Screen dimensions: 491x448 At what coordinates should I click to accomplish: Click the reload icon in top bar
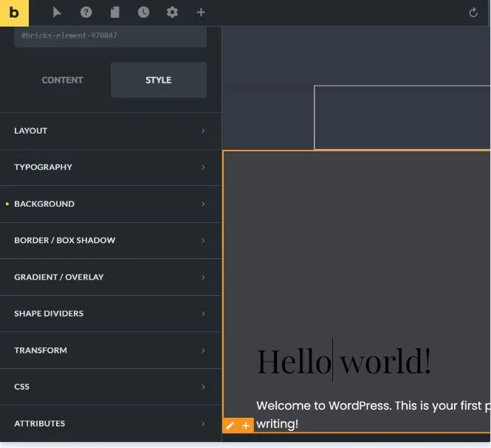(x=473, y=13)
